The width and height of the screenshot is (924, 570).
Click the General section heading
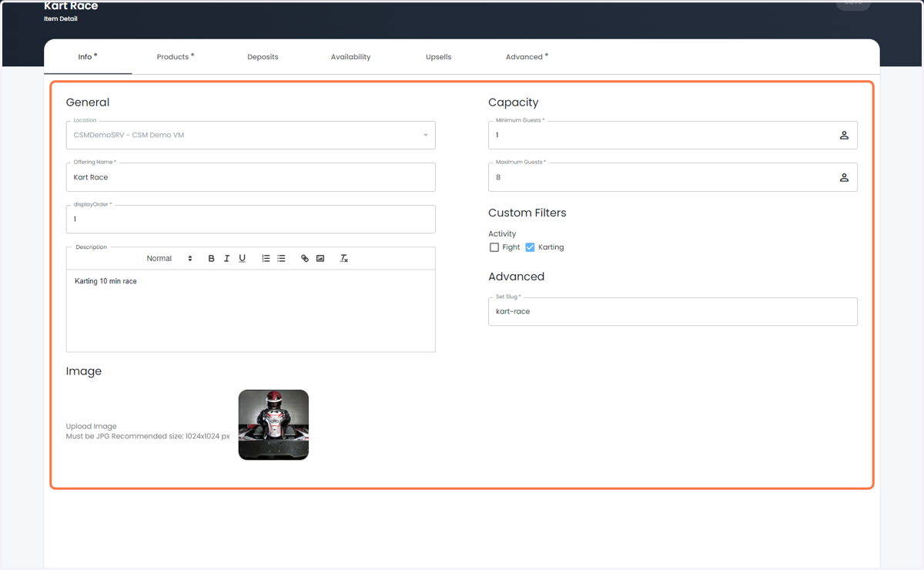pyautogui.click(x=88, y=102)
